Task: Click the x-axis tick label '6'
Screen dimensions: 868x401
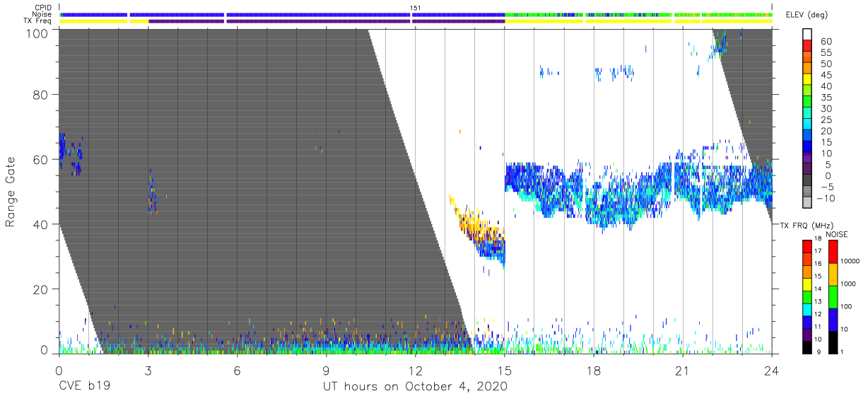Action: [237, 370]
